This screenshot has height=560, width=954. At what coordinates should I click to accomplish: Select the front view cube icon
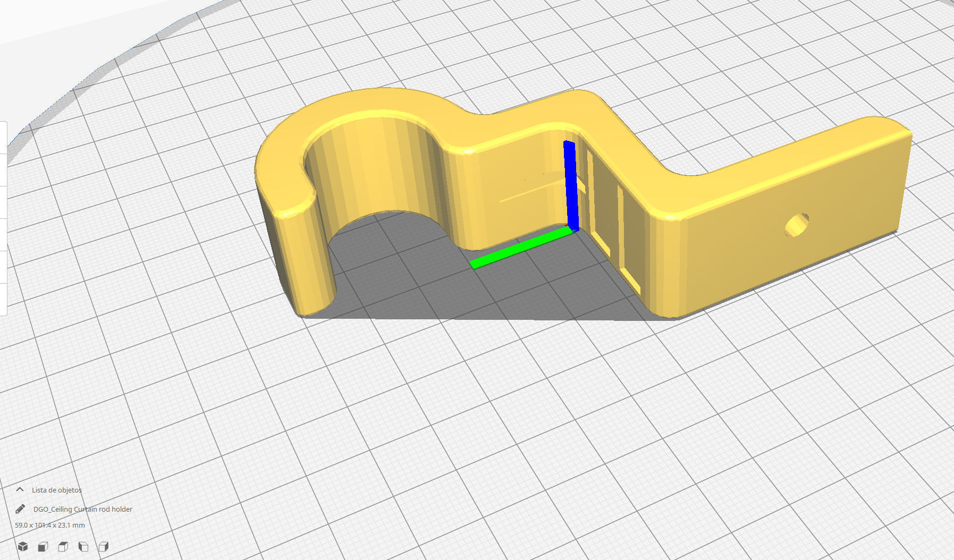pos(43,546)
